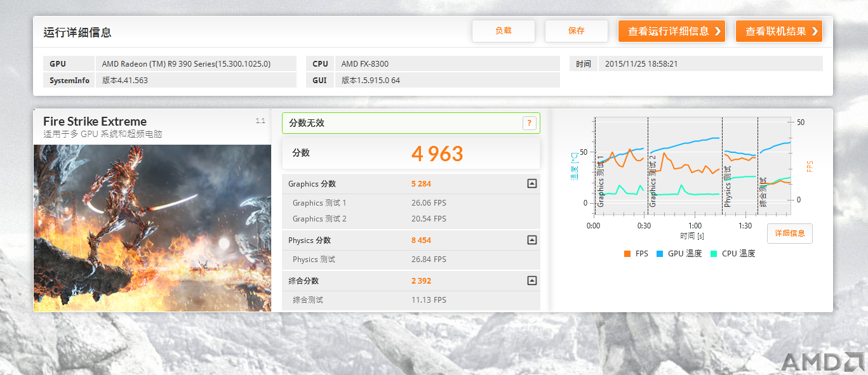868x375 pixels.
Task: Click SystemInfo version 版本4.41.563
Action: click(x=124, y=81)
